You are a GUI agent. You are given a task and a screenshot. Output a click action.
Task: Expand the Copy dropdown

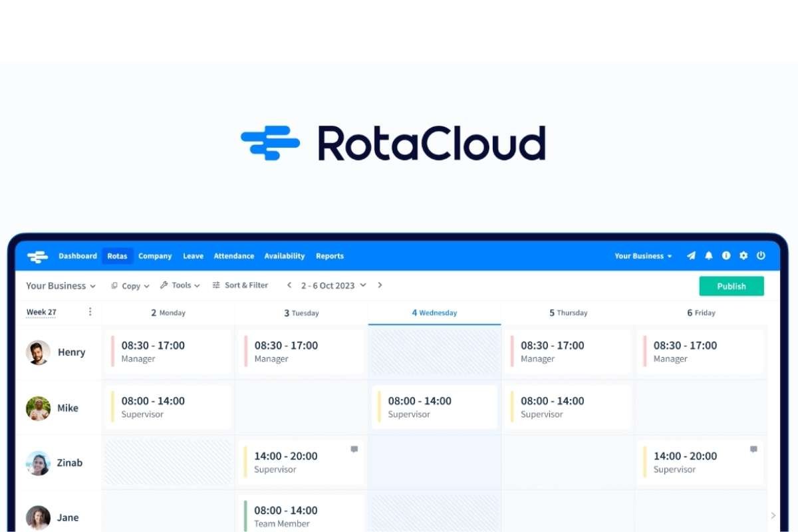tap(130, 285)
